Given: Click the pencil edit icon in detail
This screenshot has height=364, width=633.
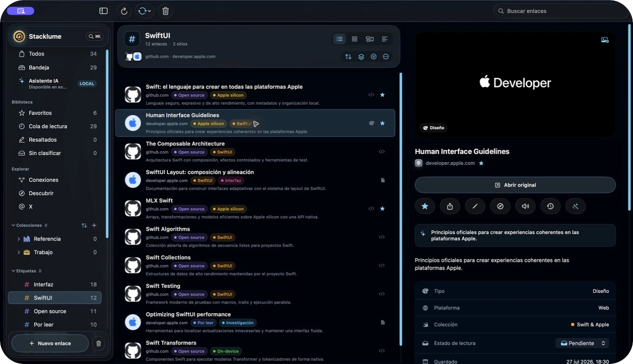Looking at the screenshot, I should pos(475,206).
